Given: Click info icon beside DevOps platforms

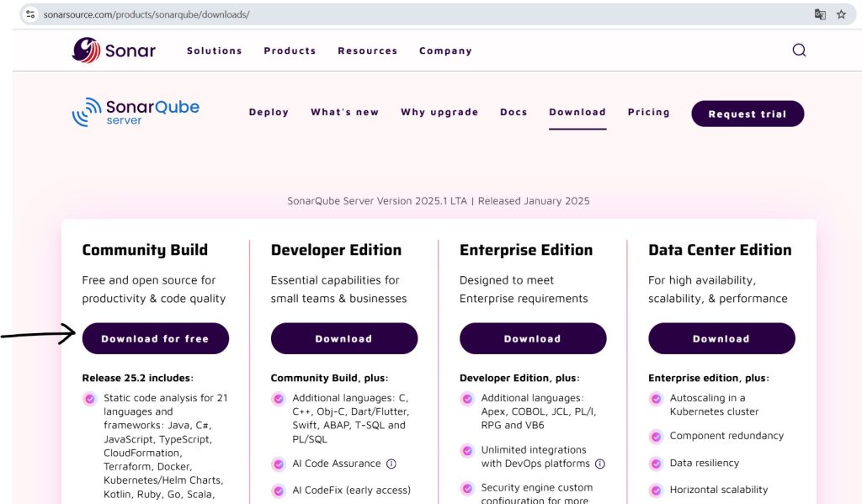Looking at the screenshot, I should click(600, 464).
